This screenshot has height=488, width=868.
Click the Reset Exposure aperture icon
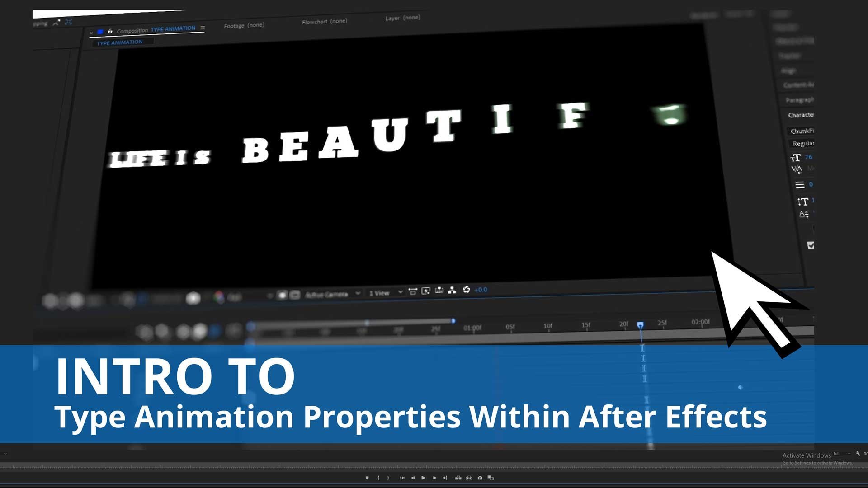pos(467,290)
